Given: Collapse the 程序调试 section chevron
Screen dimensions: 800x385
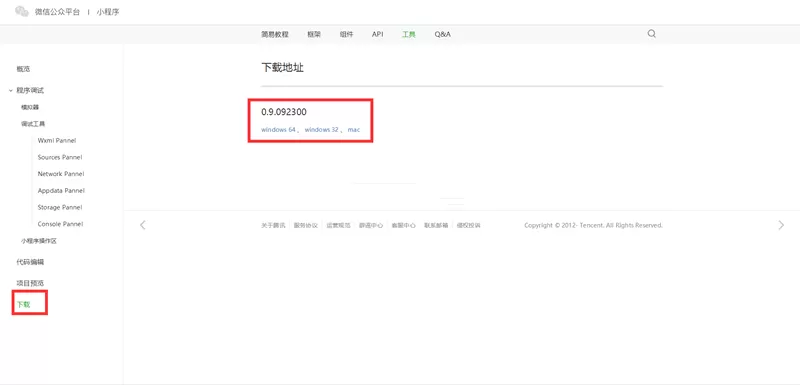Looking at the screenshot, I should [x=11, y=90].
